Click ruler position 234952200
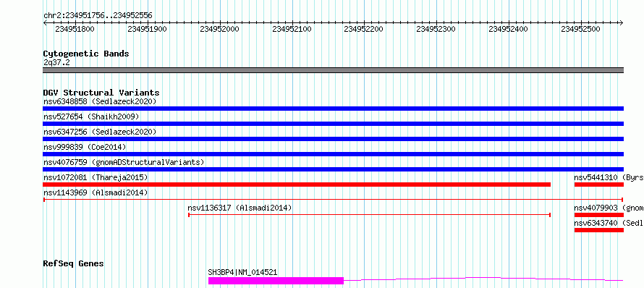This screenshot has height=288, width=644. pyautogui.click(x=363, y=29)
